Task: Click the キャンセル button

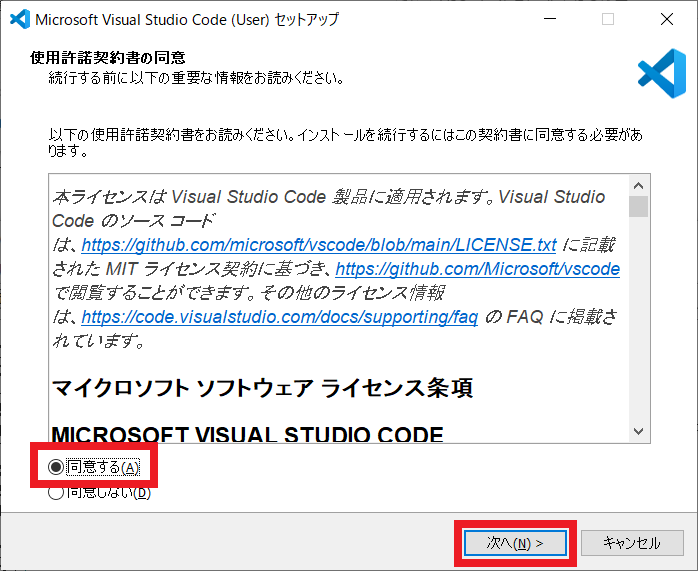Action: 632,543
